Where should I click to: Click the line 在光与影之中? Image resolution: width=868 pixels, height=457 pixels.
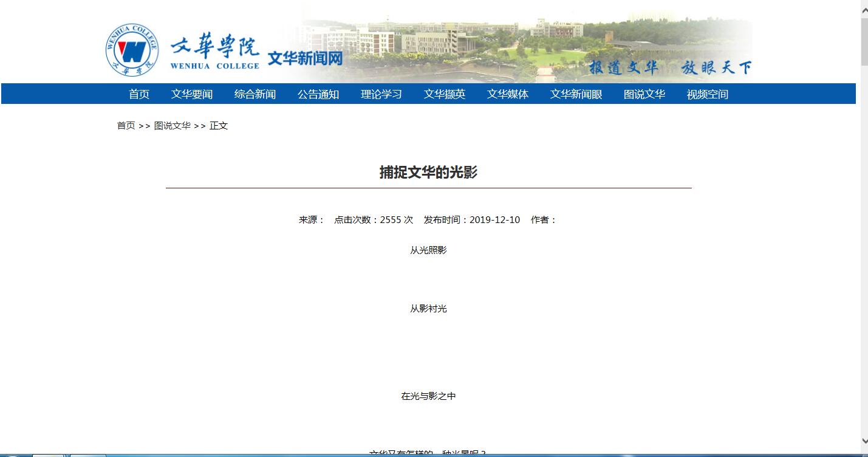(x=428, y=396)
